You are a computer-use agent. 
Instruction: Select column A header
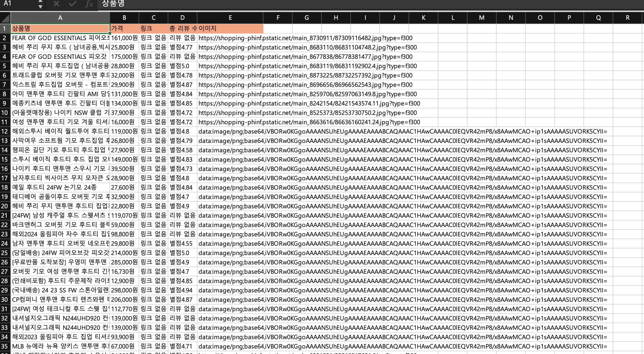pos(60,18)
